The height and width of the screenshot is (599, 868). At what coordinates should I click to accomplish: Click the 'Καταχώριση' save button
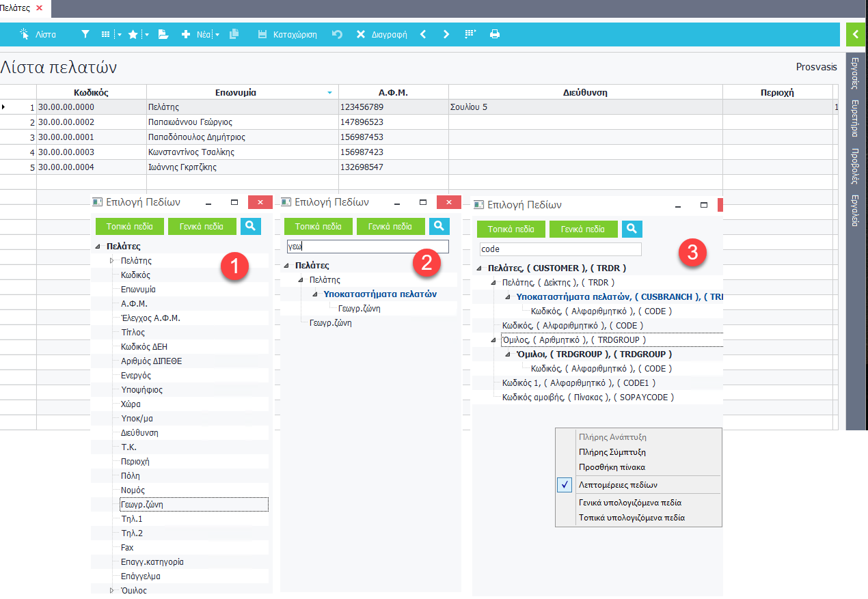287,34
